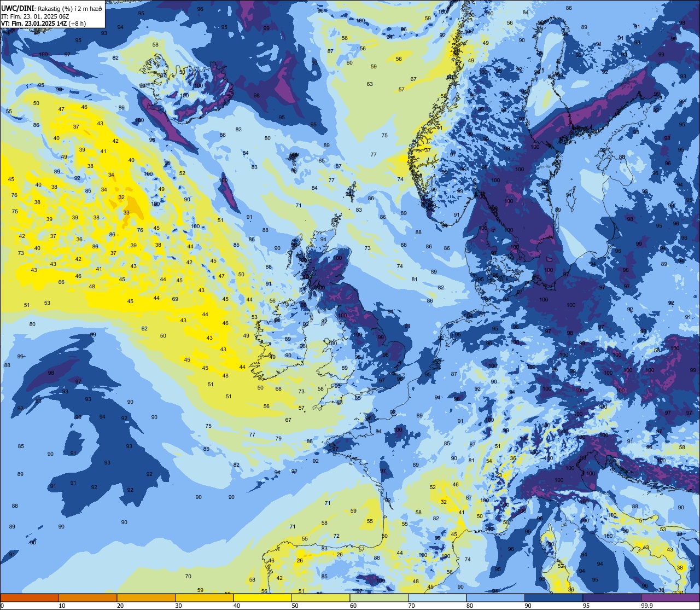Screen dimensions: 700x610
Task: Click the '10' label on the legend bar
Action: click(x=62, y=606)
